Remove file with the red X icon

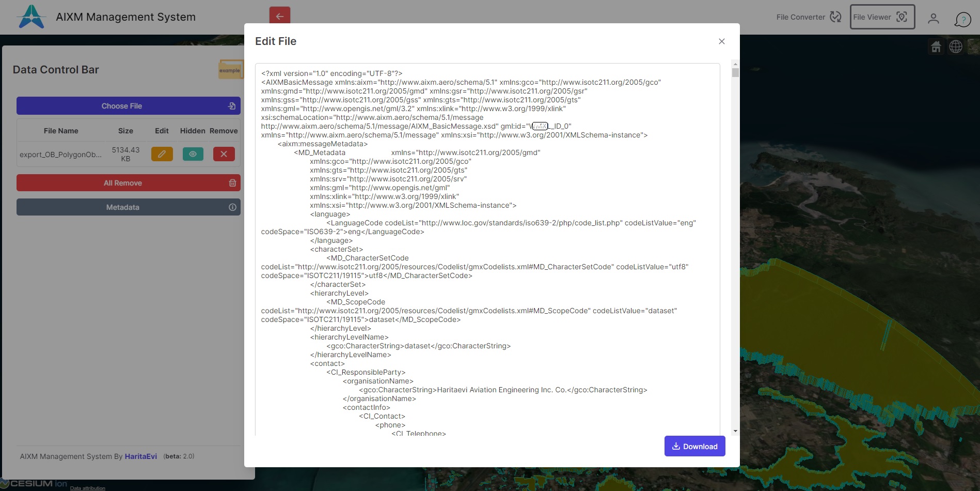click(x=224, y=154)
